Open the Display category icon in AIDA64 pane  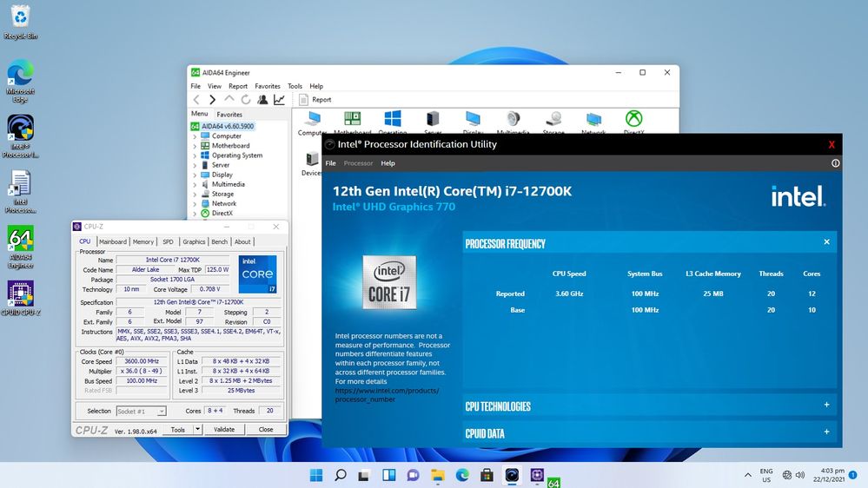(x=473, y=122)
